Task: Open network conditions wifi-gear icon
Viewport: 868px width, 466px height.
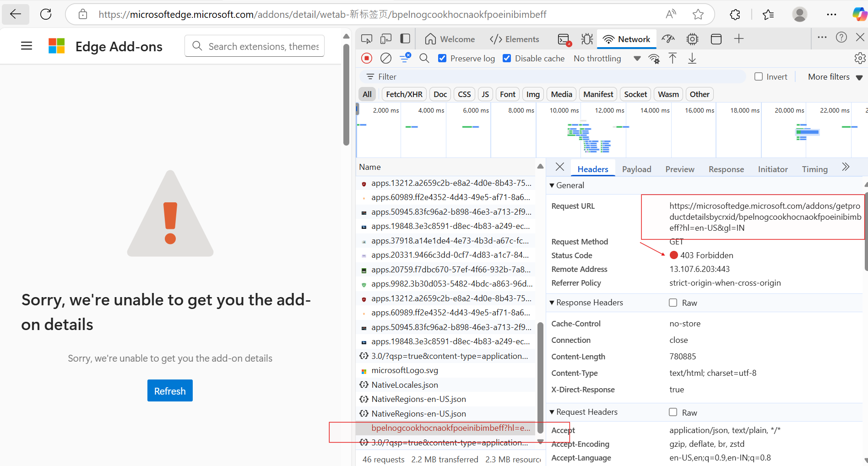Action: (654, 59)
